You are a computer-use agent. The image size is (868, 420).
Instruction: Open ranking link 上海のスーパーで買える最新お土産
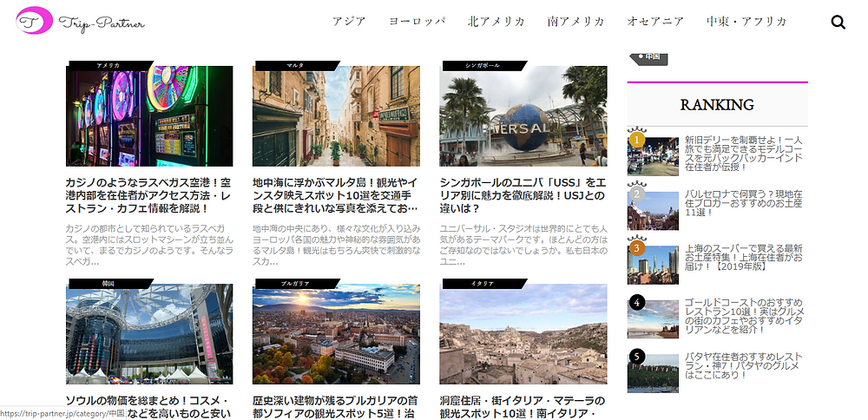tap(744, 258)
